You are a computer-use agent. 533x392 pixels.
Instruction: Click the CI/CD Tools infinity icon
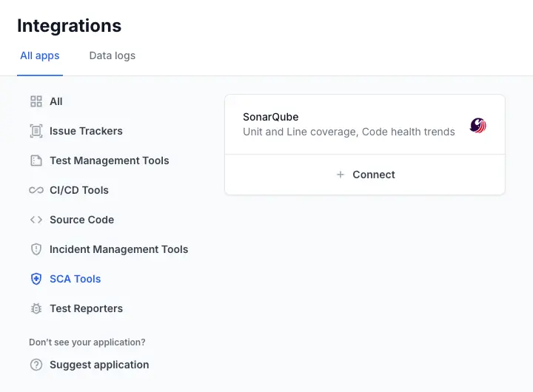point(36,190)
